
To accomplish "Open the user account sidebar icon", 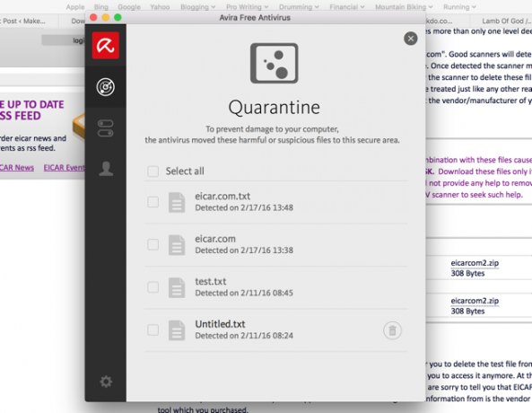I will 106,169.
